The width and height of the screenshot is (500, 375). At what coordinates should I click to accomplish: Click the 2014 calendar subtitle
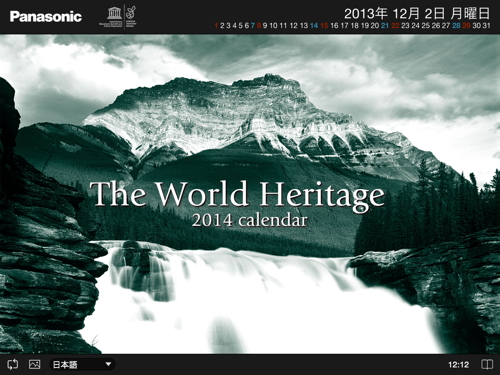tap(249, 220)
